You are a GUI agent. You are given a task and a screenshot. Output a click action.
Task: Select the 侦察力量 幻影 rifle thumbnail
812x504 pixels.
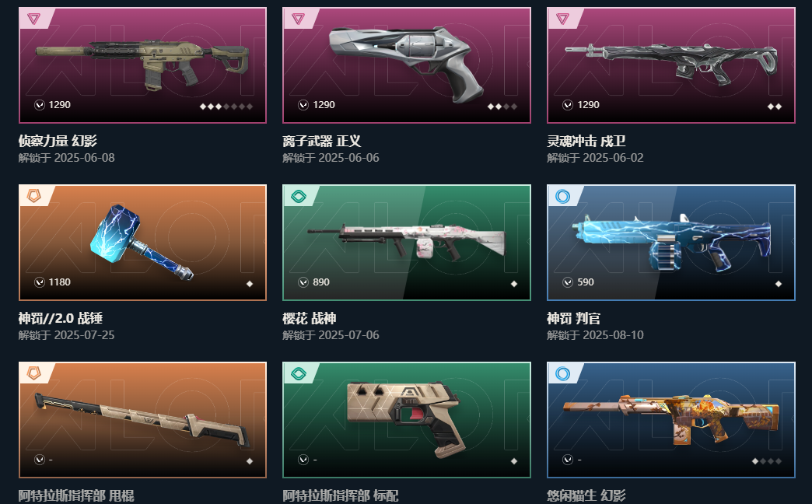(x=142, y=65)
